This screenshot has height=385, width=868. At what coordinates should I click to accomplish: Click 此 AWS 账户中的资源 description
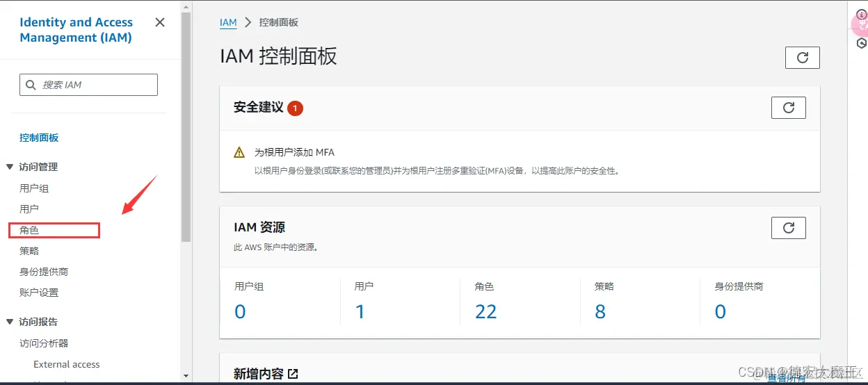(x=276, y=247)
